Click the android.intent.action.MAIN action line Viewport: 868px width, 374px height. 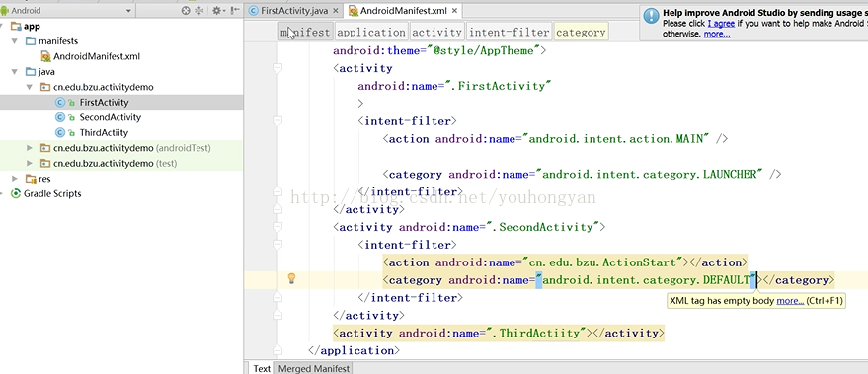point(555,139)
